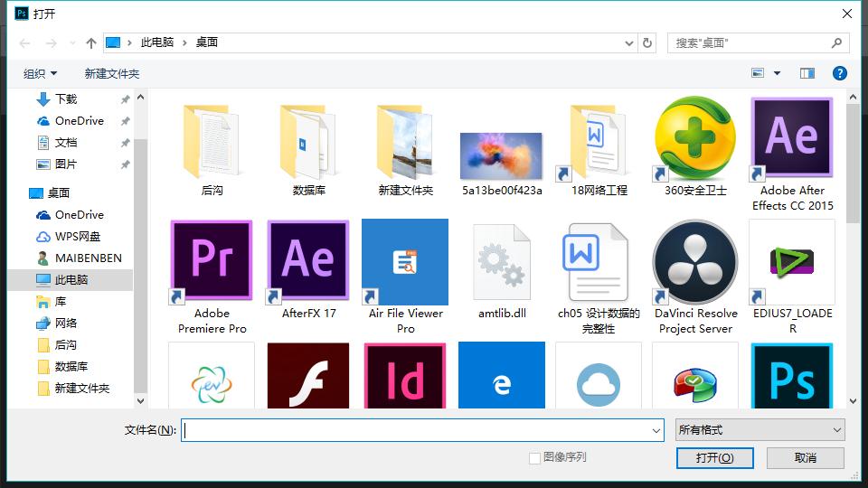Select the Adobe Flash icon in bottom row
868x488 pixels.
[x=308, y=376]
